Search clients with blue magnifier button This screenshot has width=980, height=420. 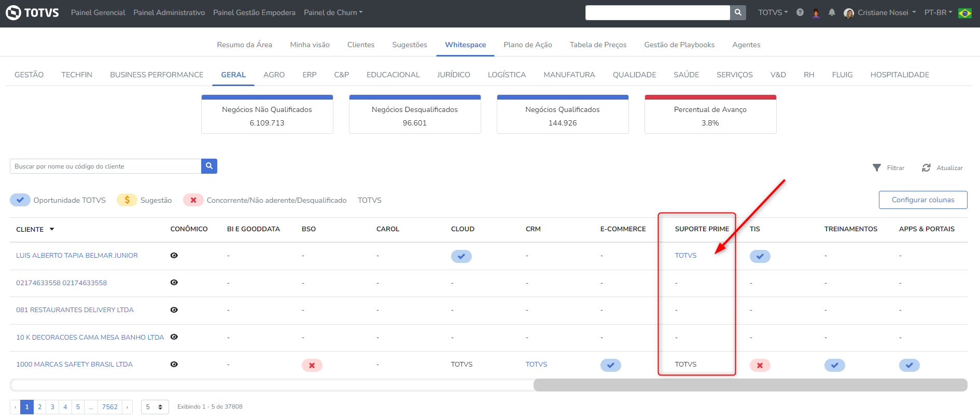point(209,166)
